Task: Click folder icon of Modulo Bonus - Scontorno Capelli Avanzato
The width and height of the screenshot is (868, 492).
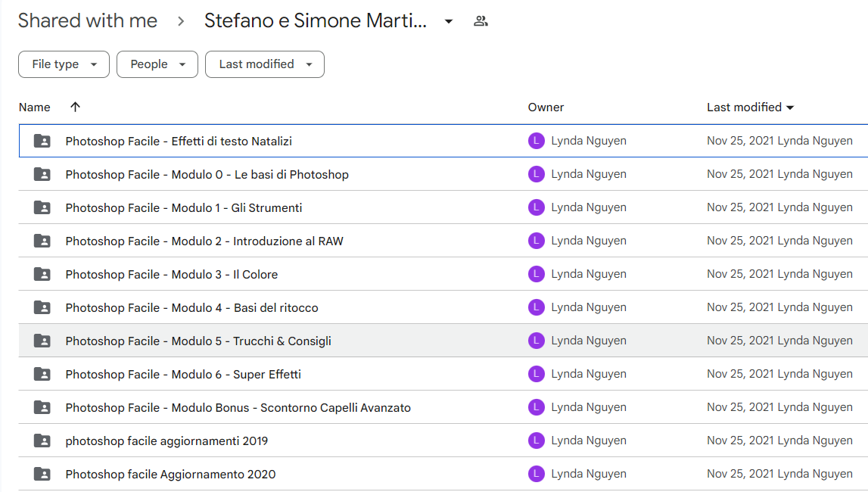Action: pyautogui.click(x=42, y=407)
